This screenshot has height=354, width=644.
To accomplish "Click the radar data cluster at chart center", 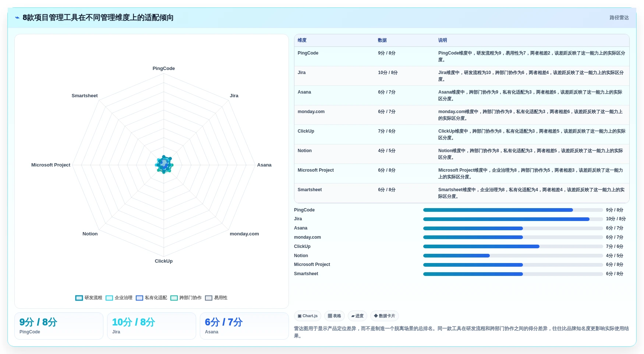I will [x=164, y=165].
